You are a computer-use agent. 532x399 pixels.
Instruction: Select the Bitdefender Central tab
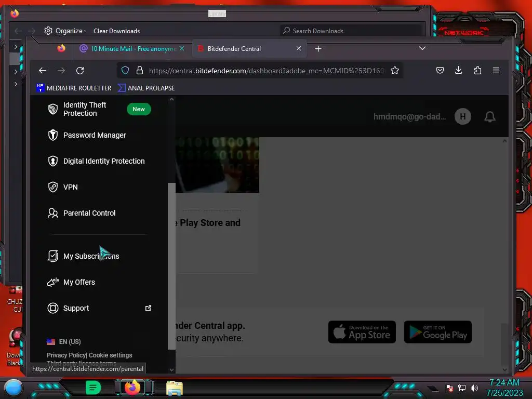point(249,48)
